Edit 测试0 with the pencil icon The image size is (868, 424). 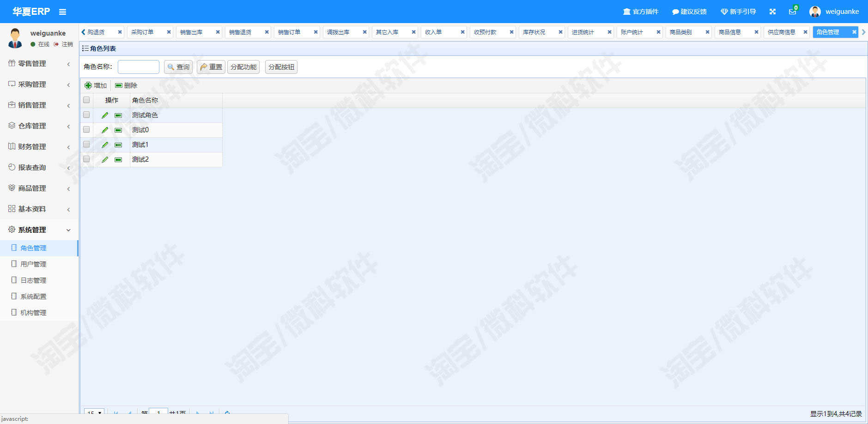tap(105, 130)
